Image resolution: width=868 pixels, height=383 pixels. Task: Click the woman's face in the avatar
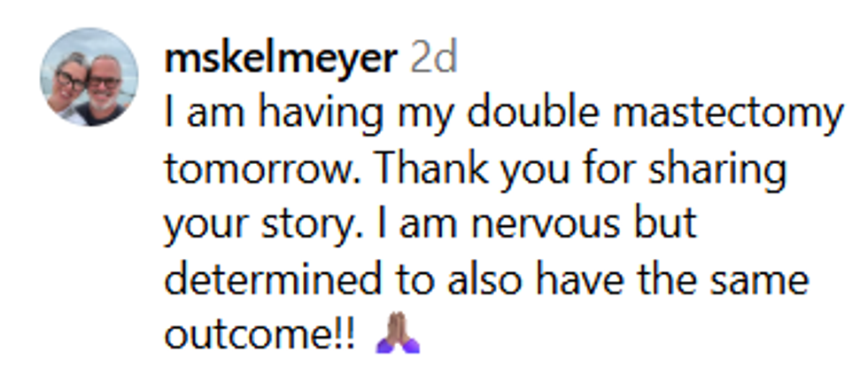71,80
